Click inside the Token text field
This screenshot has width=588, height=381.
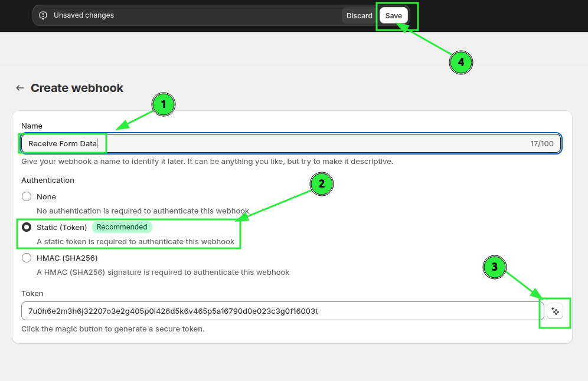(x=277, y=311)
